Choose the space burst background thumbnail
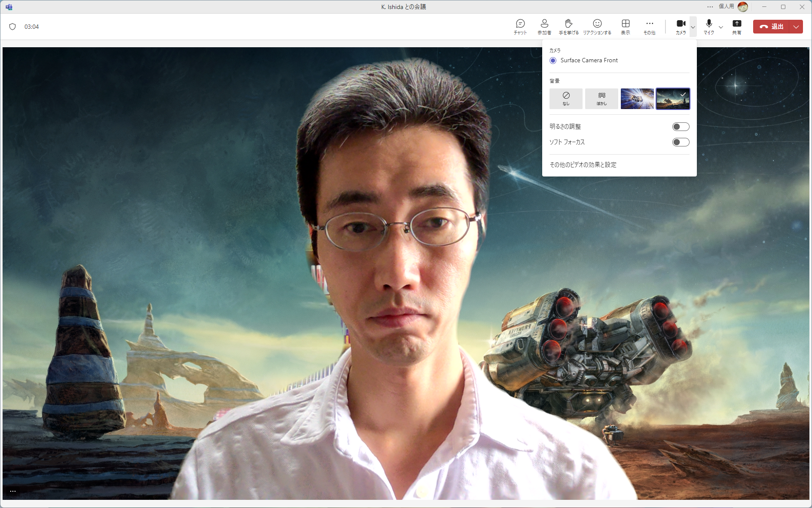 [637, 99]
